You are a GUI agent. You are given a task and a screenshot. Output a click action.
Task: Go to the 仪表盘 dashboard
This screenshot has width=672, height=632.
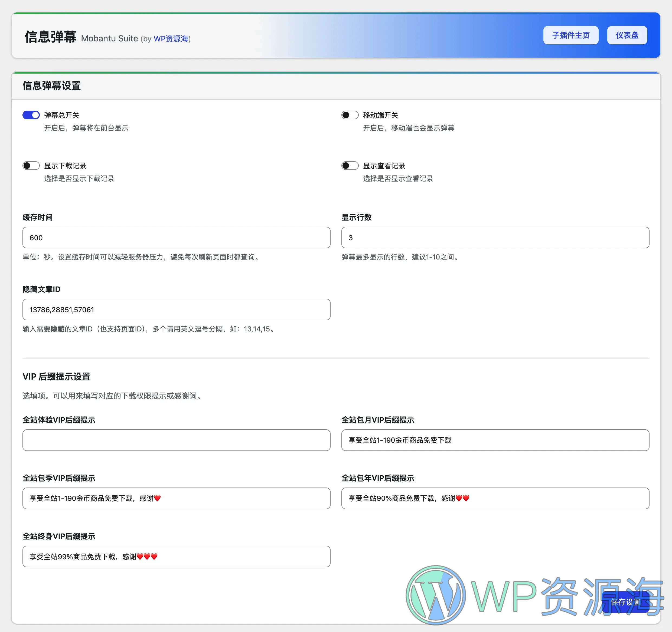click(x=627, y=35)
